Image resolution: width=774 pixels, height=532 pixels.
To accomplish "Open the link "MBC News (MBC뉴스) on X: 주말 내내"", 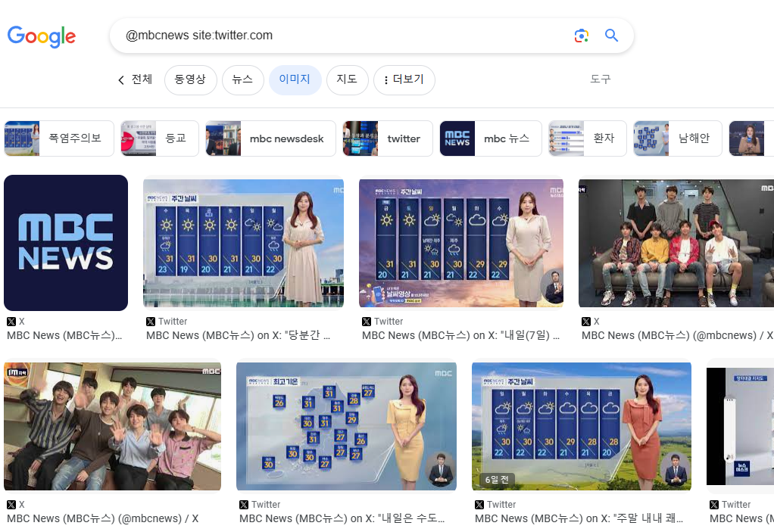I will coord(579,518).
